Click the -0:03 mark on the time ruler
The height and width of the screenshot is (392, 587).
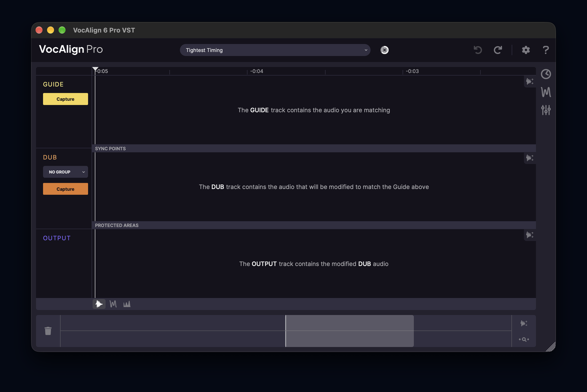pos(412,71)
